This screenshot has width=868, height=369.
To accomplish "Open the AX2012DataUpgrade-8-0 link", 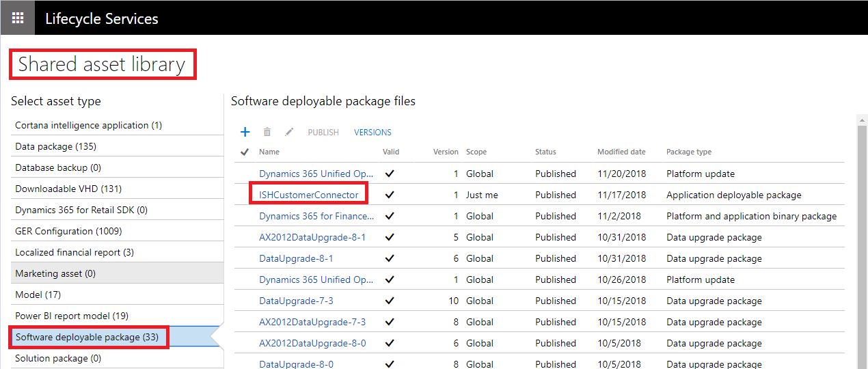I will [312, 343].
